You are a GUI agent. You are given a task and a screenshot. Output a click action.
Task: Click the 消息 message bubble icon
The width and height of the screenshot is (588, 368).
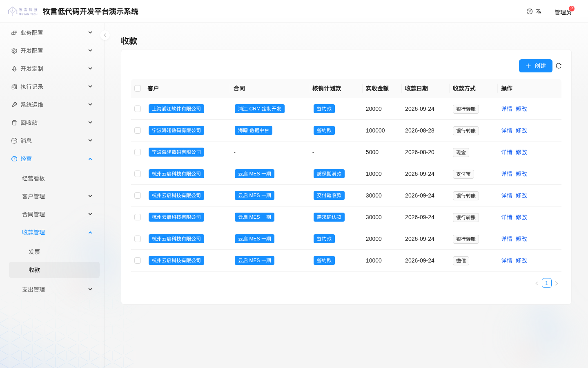[14, 141]
